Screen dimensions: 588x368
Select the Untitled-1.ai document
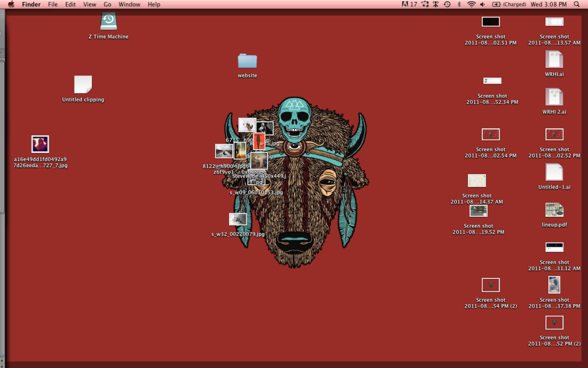point(554,172)
